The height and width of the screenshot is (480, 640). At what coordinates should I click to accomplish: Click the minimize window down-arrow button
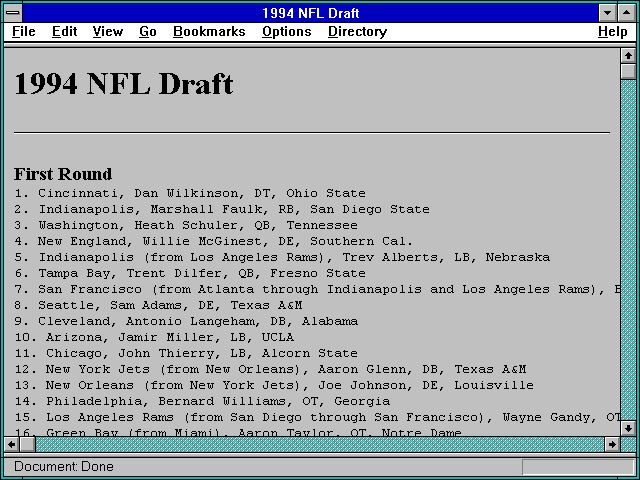(x=607, y=13)
